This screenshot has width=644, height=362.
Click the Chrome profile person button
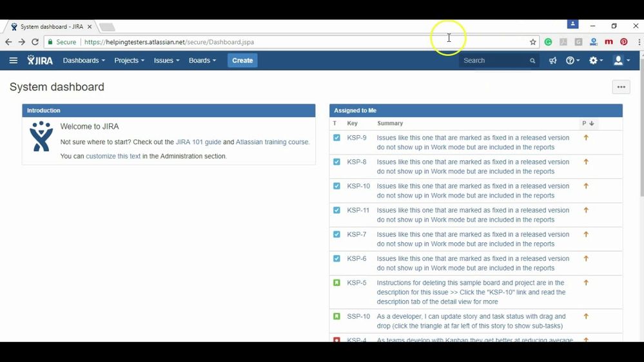click(572, 24)
